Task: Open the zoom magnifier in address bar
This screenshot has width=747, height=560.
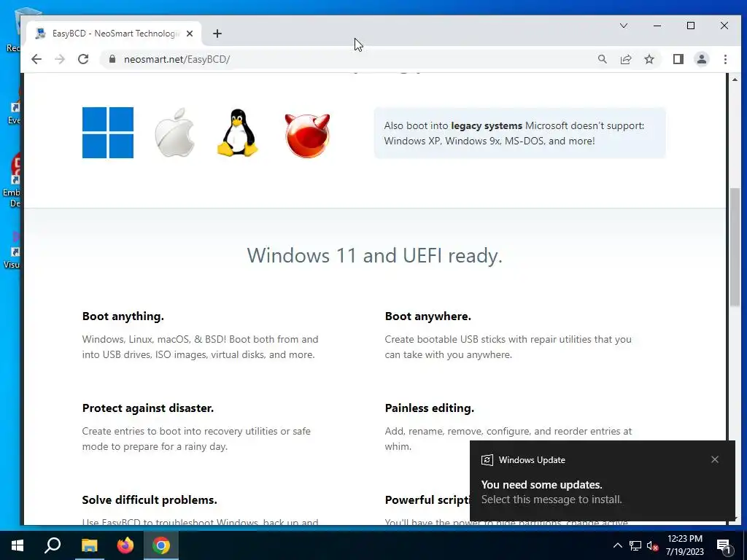Action: coord(602,59)
